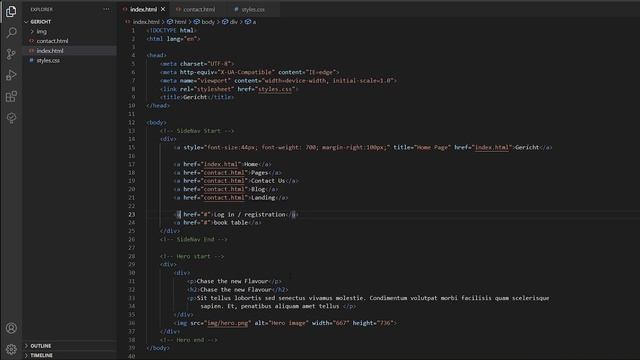
Task: Open the Manage gear icon
Action: [x=11, y=349]
